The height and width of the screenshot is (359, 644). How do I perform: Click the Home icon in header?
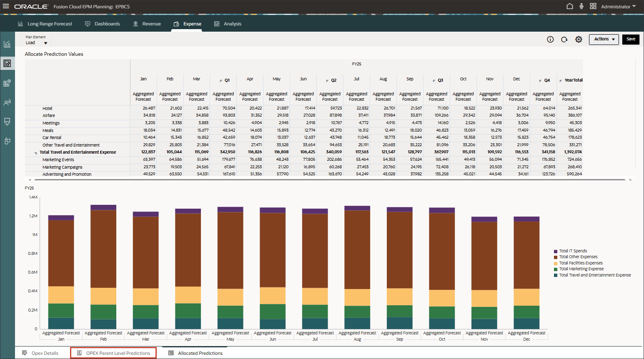click(x=569, y=6)
